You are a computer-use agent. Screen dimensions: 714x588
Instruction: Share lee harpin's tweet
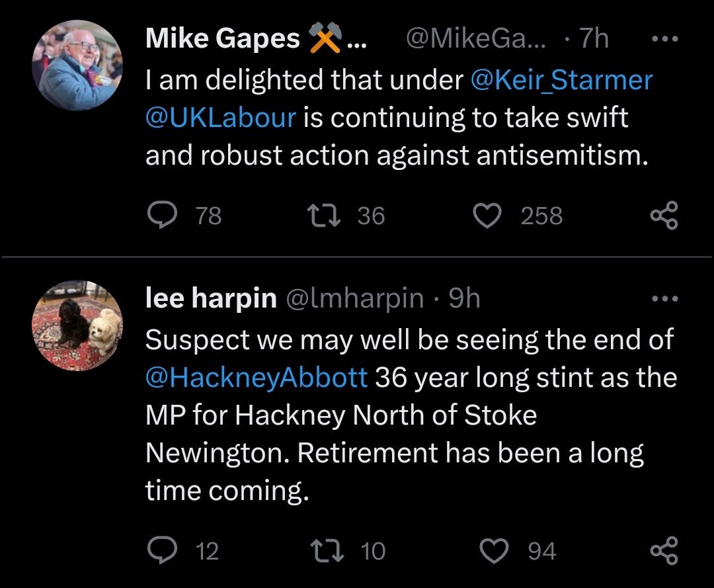(664, 551)
